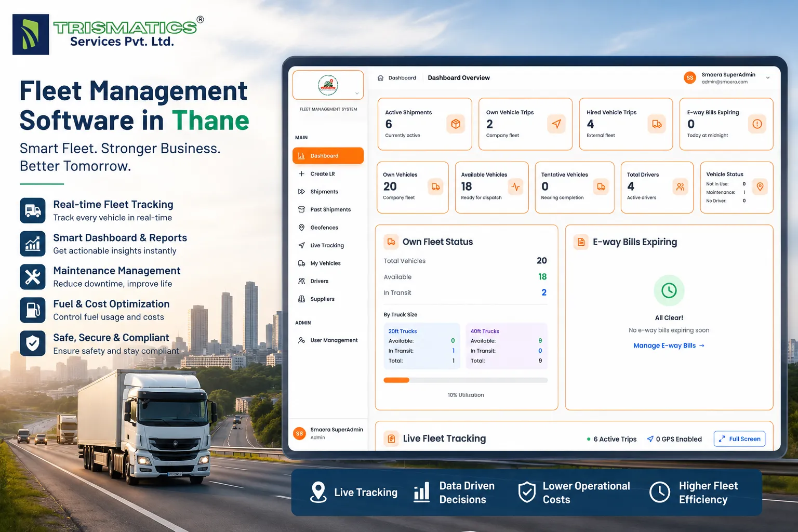Click the Drivers people icon in sidebar

point(301,281)
